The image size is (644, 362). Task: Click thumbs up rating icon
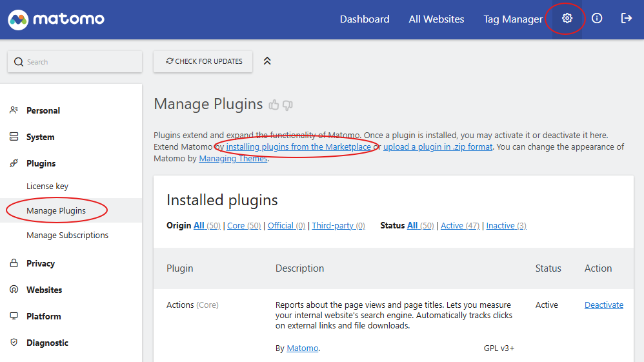[274, 105]
